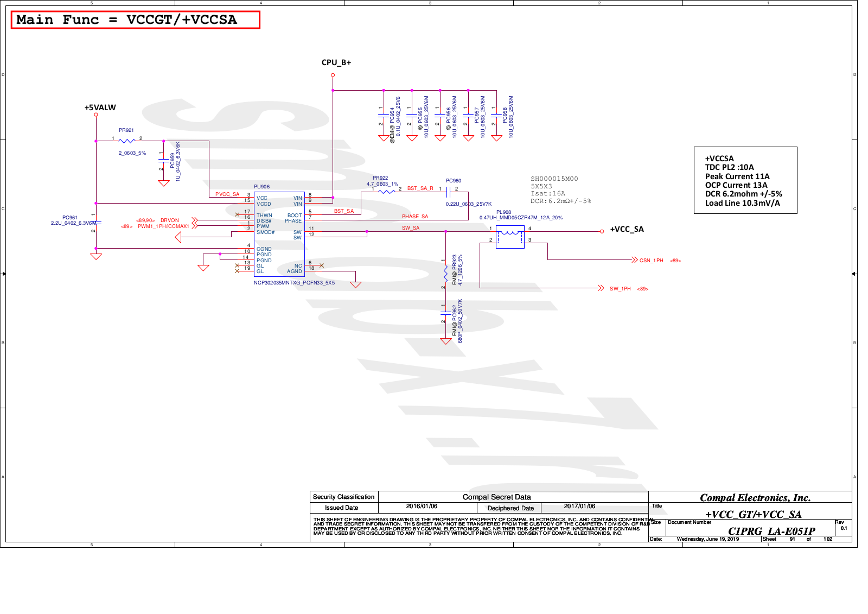Click the PR921 resistor reference
Viewport: 868px width, 614px height.
126,130
